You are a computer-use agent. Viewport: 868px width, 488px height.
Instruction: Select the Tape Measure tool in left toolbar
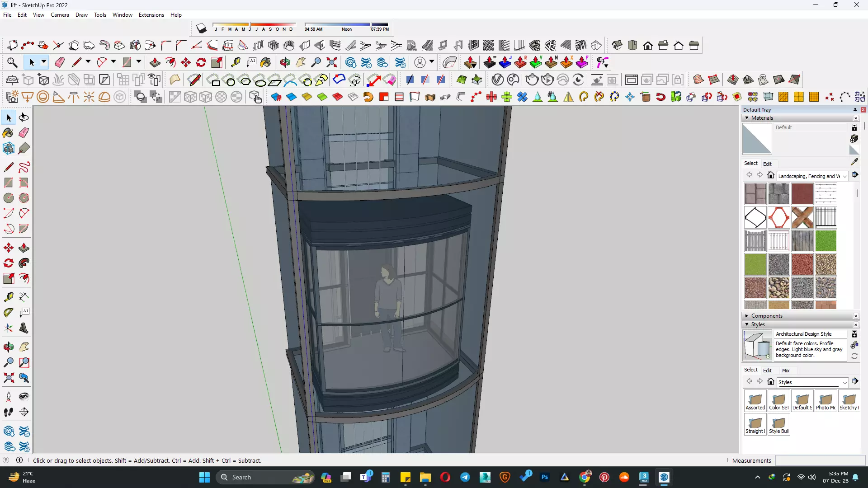tap(9, 297)
